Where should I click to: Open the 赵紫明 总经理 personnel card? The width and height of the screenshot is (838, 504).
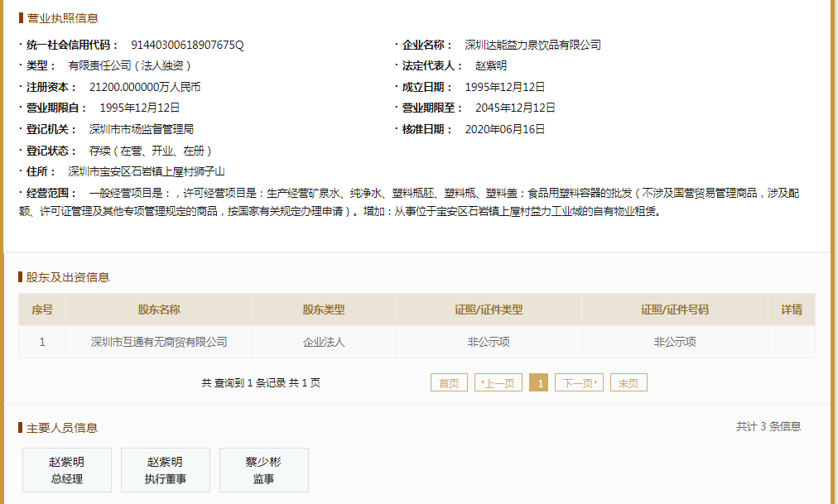pyautogui.click(x=67, y=470)
